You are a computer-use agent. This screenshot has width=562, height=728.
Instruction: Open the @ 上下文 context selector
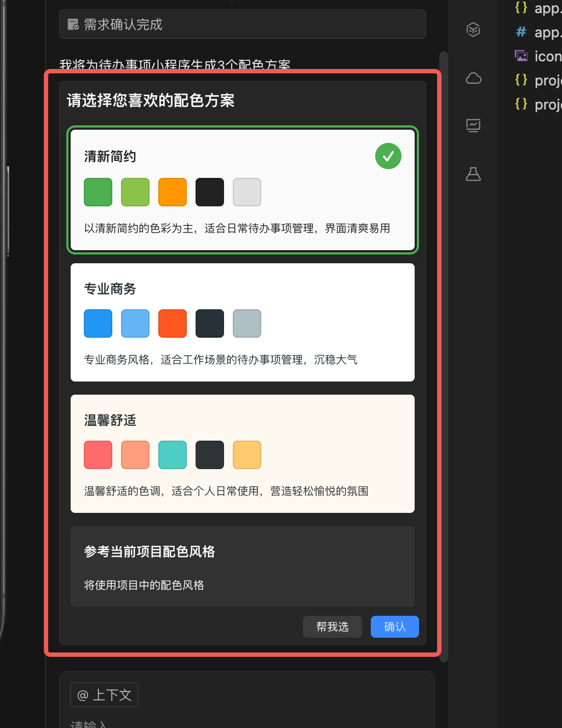104,695
